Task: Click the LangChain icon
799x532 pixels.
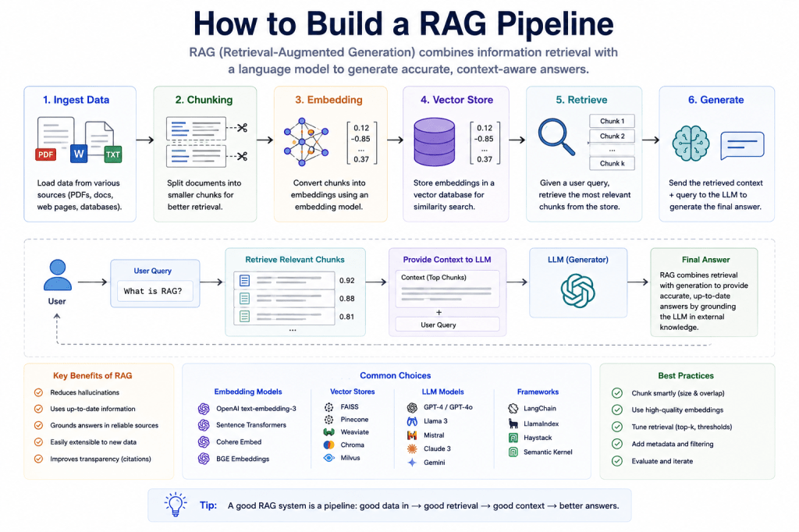Action: click(x=513, y=408)
